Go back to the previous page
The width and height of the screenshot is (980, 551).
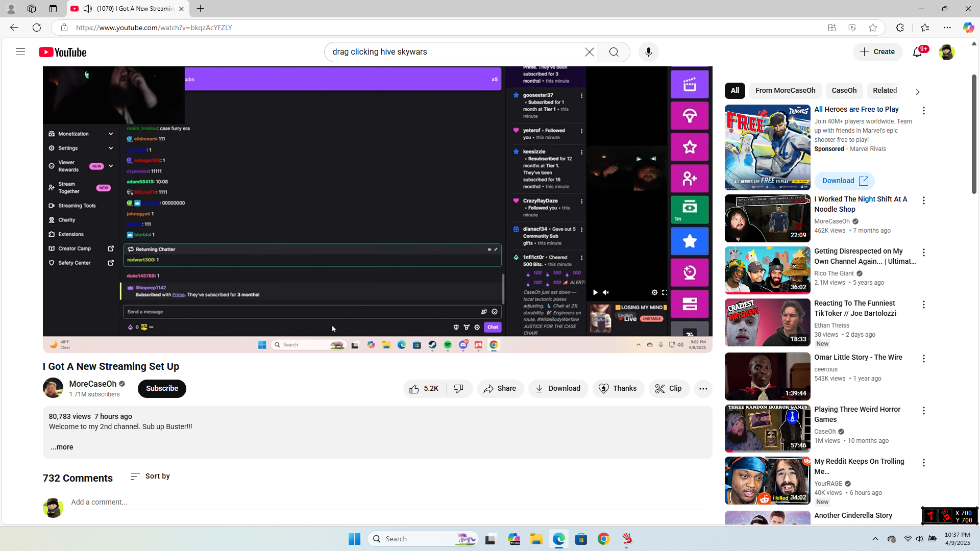pos(14,28)
